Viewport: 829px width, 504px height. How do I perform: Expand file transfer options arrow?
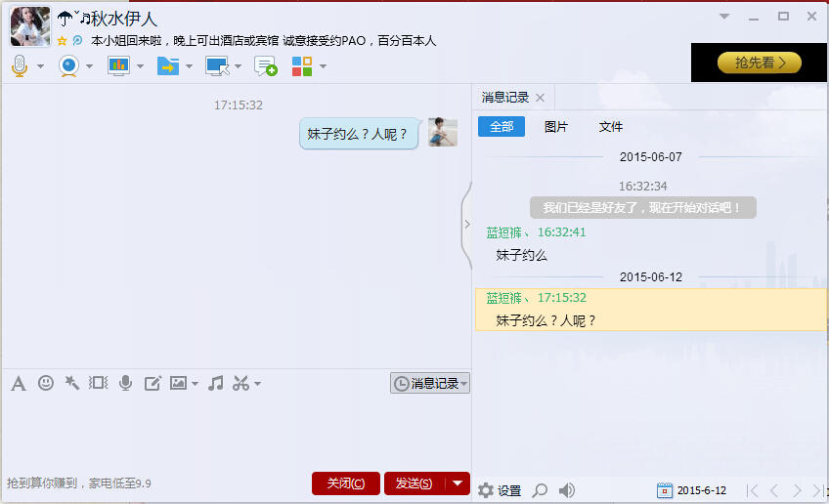(189, 66)
